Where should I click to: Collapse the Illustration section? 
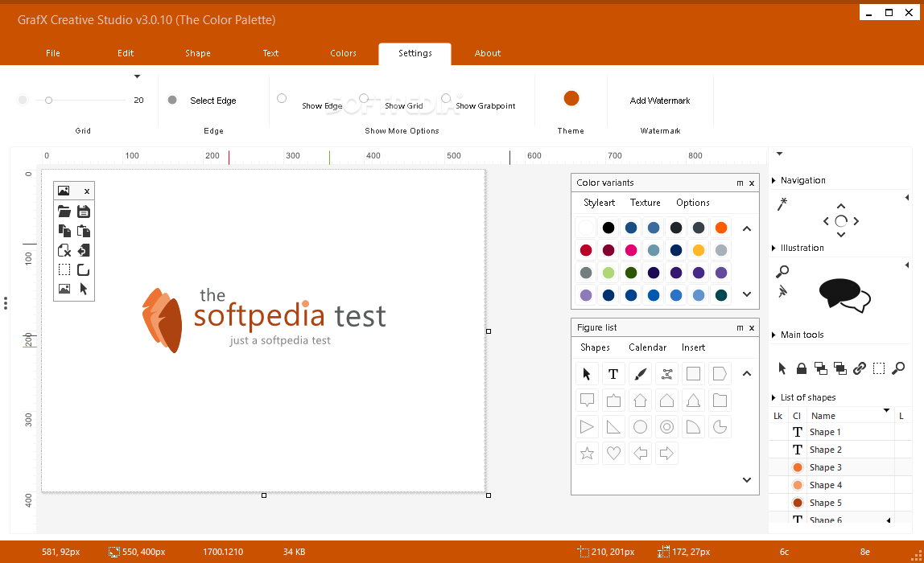[x=773, y=249]
